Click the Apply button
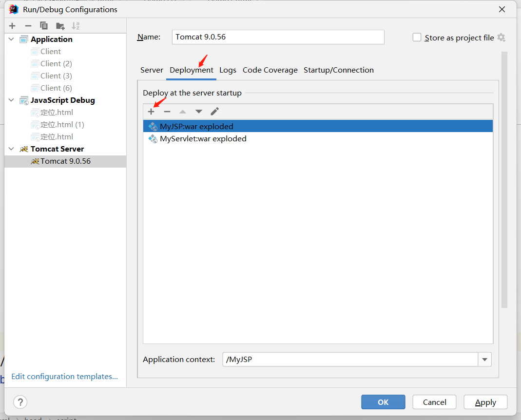 click(x=485, y=402)
